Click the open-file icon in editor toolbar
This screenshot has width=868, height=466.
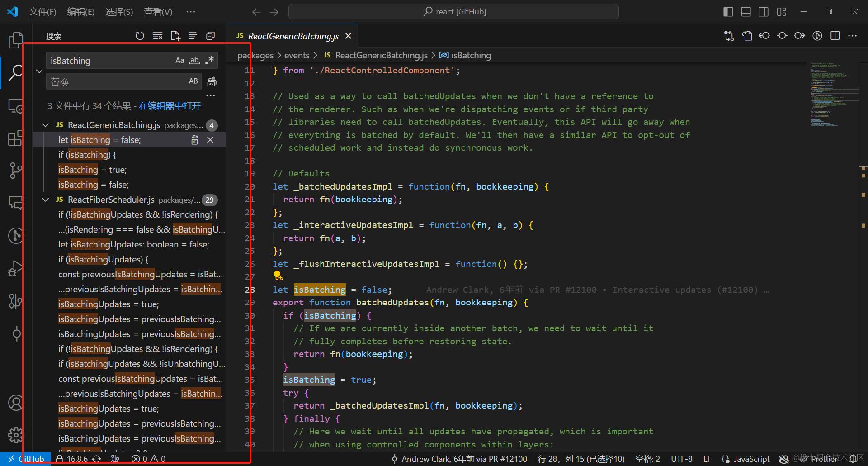pyautogui.click(x=747, y=36)
